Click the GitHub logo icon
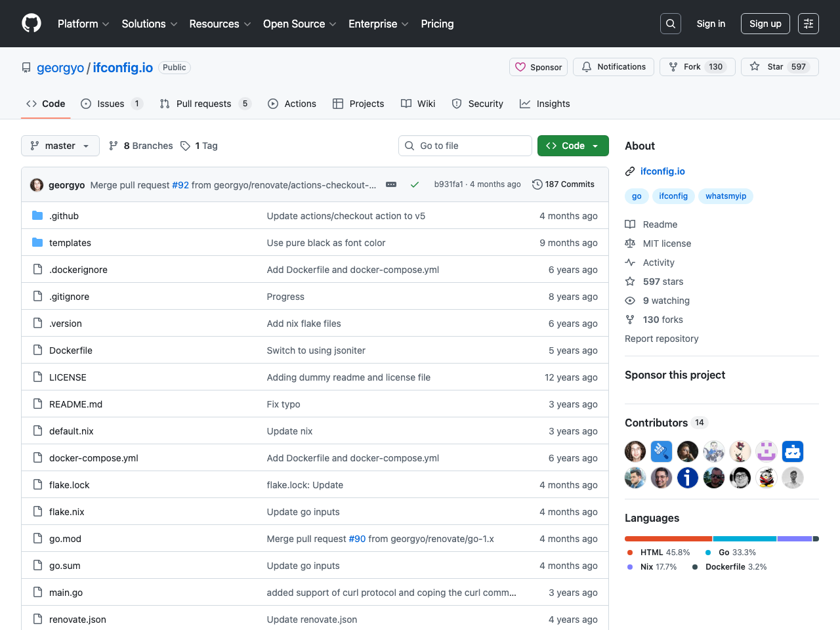The width and height of the screenshot is (840, 630). pos(31,24)
